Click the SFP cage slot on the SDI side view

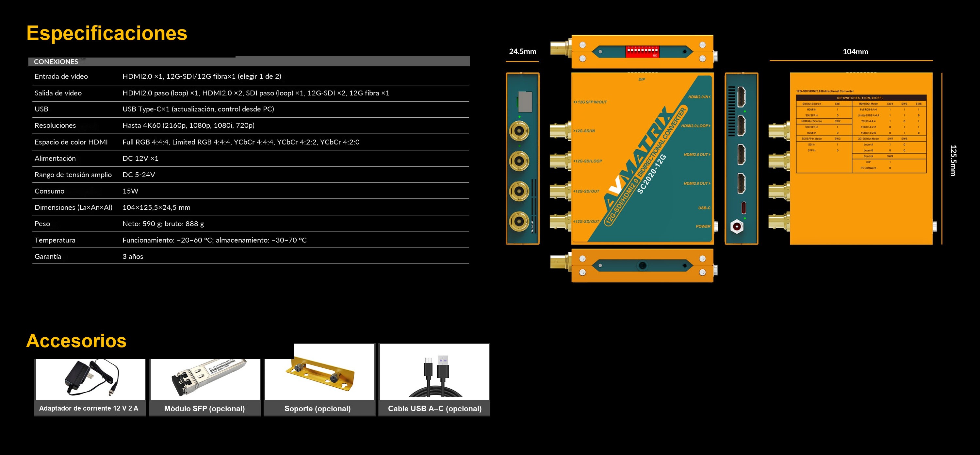pos(525,102)
